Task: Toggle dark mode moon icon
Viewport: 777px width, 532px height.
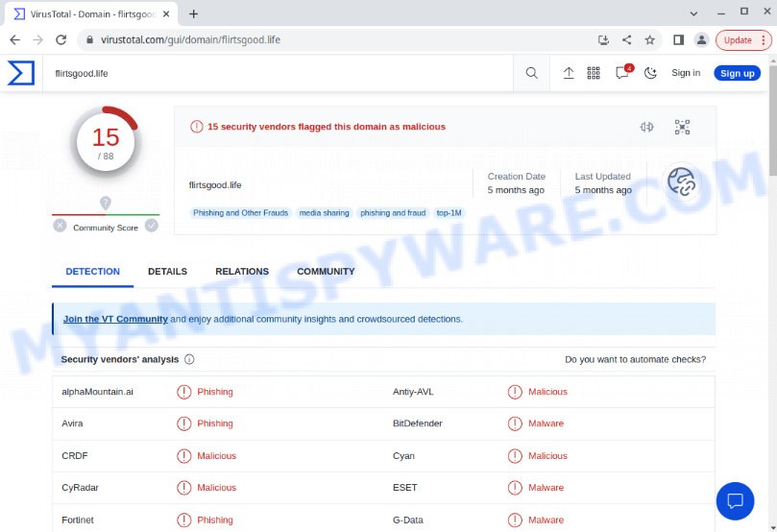Action: pos(650,73)
